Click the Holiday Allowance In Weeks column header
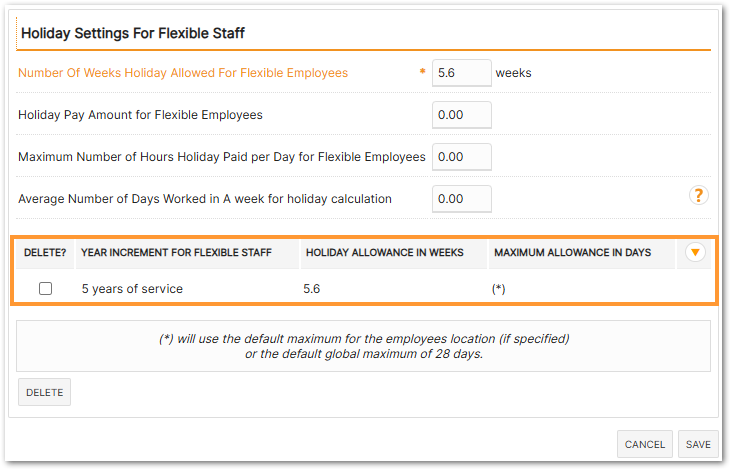Image resolution: width=731 pixels, height=470 pixels. click(385, 253)
